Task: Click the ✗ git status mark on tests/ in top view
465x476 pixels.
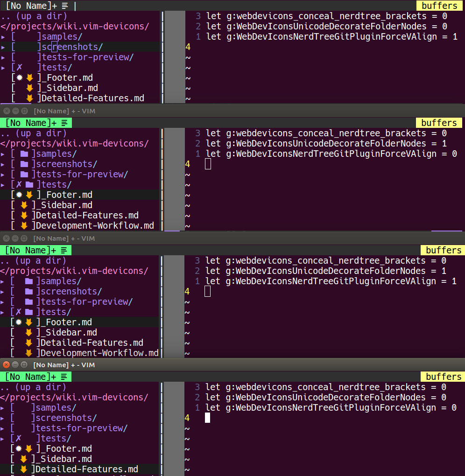Action: pos(20,67)
